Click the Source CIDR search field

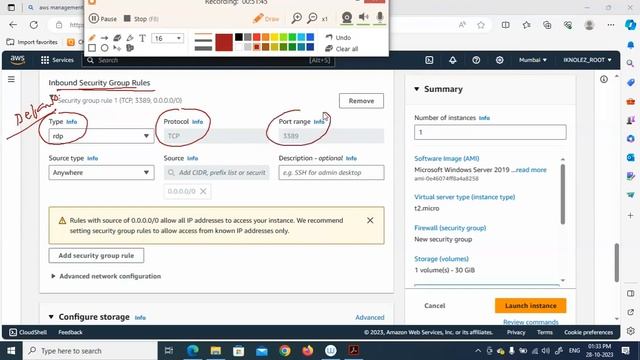point(217,173)
